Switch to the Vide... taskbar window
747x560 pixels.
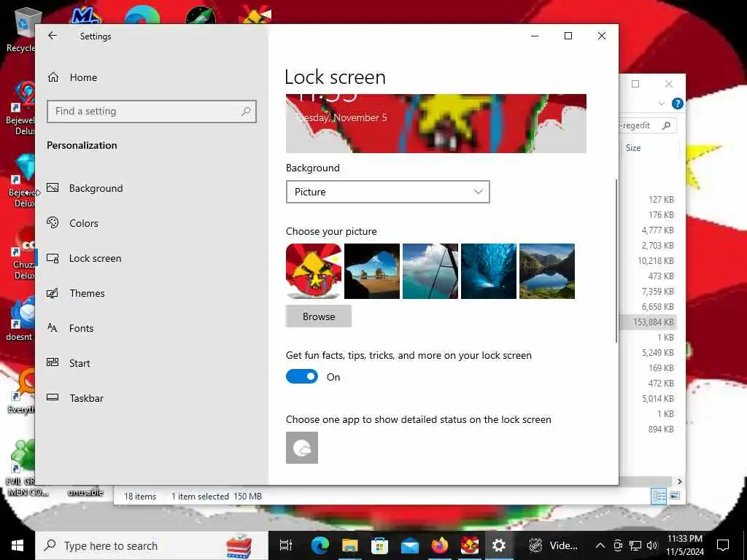point(553,545)
